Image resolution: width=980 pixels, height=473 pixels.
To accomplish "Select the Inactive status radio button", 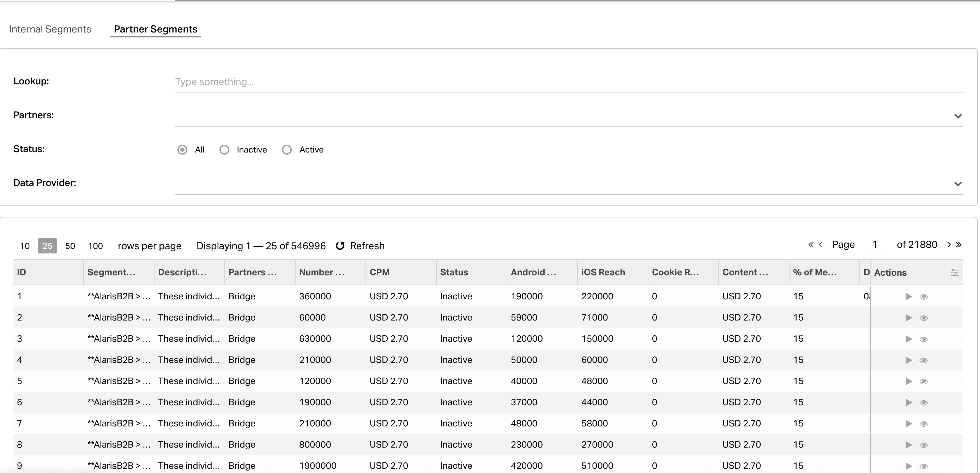I will point(224,150).
